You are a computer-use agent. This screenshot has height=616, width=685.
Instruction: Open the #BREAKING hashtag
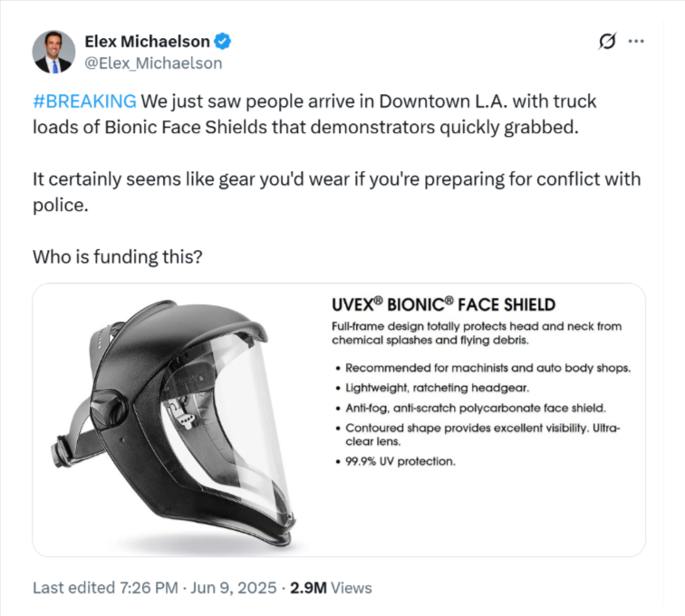(x=84, y=101)
